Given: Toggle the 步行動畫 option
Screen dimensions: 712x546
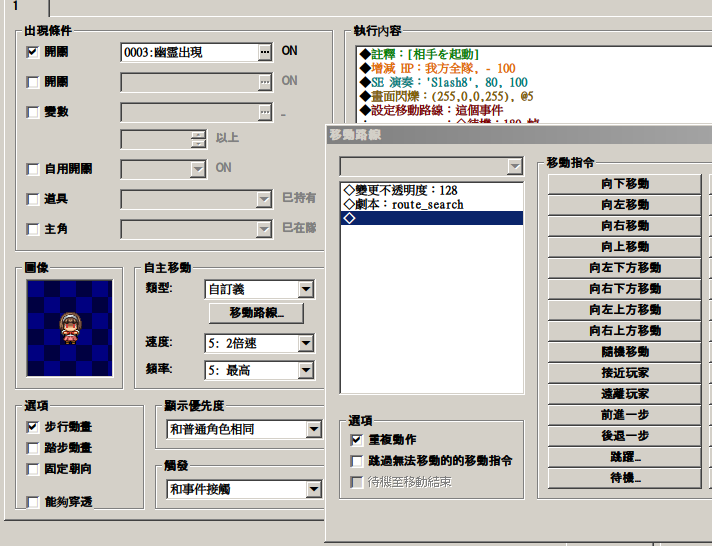Looking at the screenshot, I should coord(33,427).
